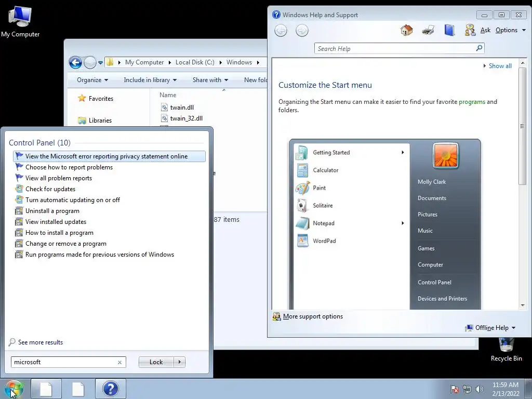
Task: Click the Favorites star icon in Explorer
Action: (82, 98)
